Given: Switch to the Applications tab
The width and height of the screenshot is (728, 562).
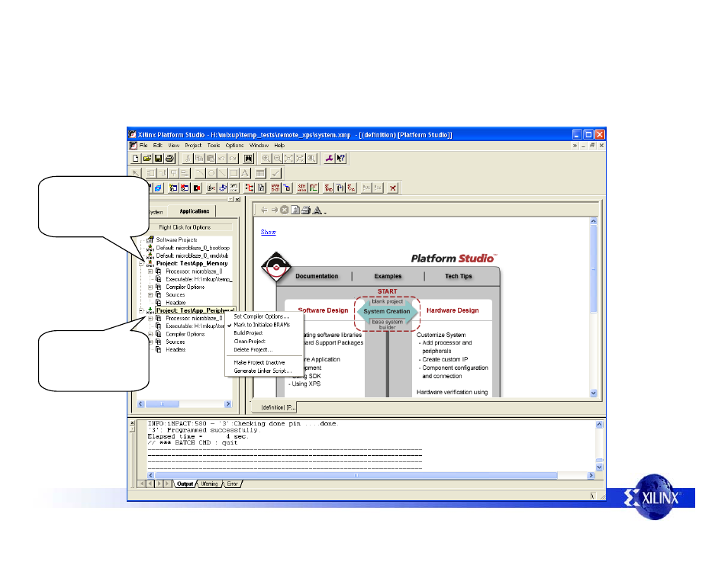Looking at the screenshot, I should (195, 211).
